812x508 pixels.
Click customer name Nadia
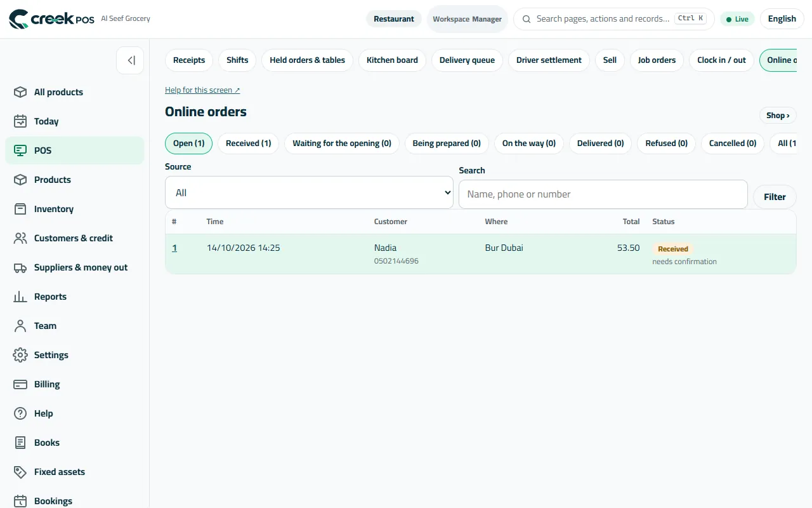(x=385, y=248)
